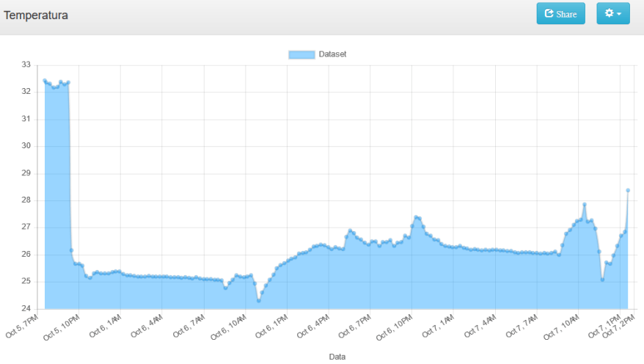Pick the peak point above Oct 6, 10PM
Viewport: 644px width, 364px height.
(x=417, y=217)
